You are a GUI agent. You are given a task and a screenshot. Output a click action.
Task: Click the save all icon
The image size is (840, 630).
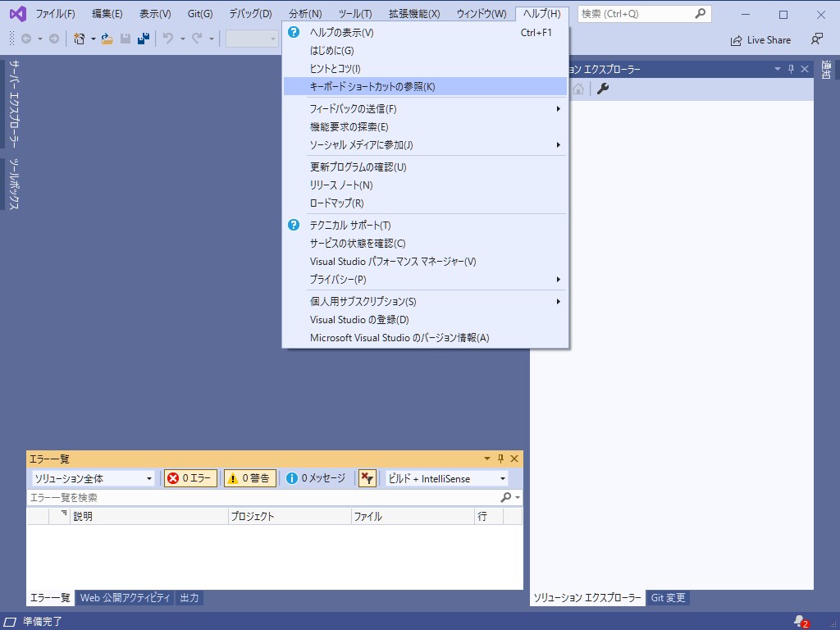[143, 39]
